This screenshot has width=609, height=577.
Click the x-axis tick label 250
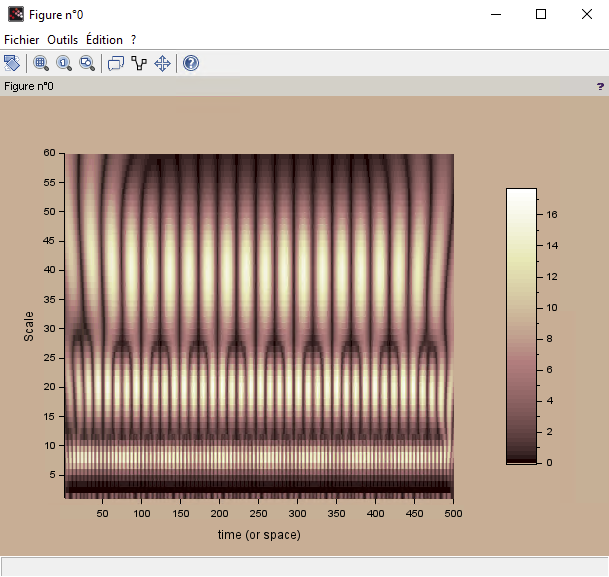(x=258, y=513)
